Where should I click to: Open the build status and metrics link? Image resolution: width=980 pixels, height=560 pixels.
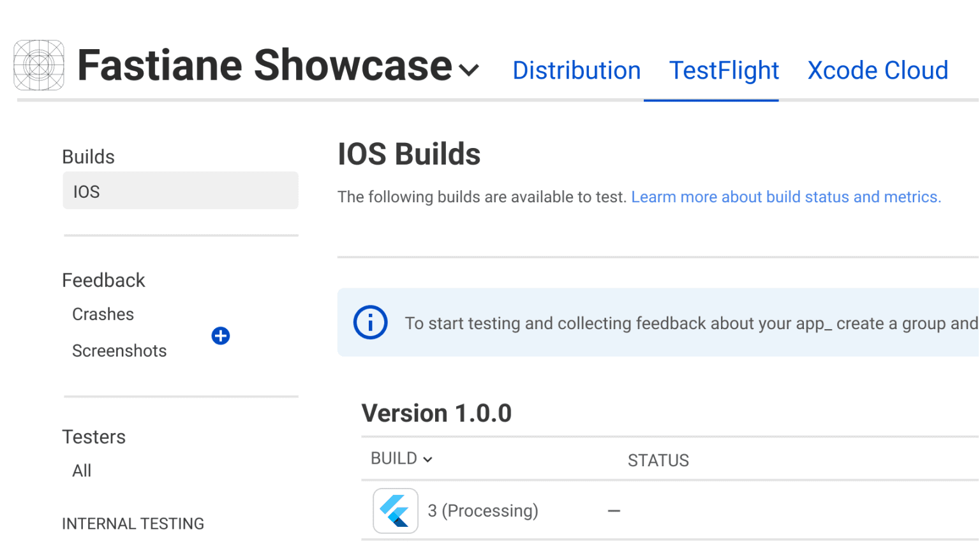tap(786, 196)
